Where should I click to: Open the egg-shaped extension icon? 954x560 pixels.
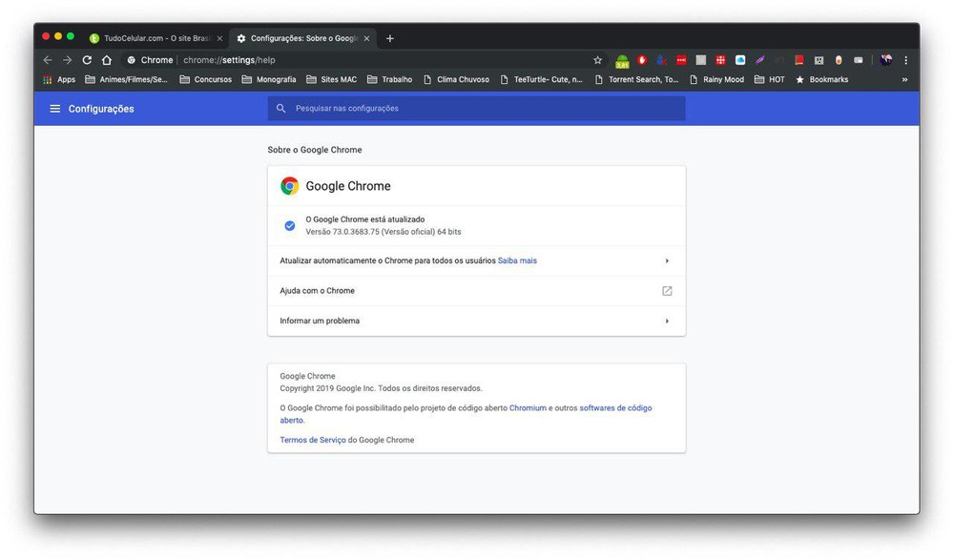[x=839, y=60]
